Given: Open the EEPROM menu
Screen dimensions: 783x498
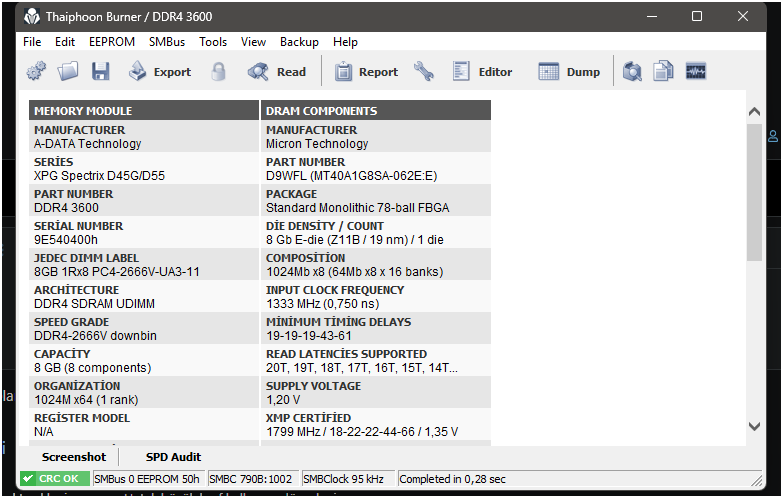Looking at the screenshot, I should 112,42.
